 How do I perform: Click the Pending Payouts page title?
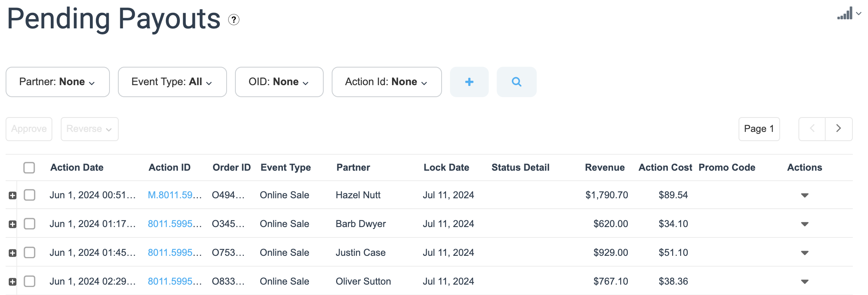click(x=114, y=19)
